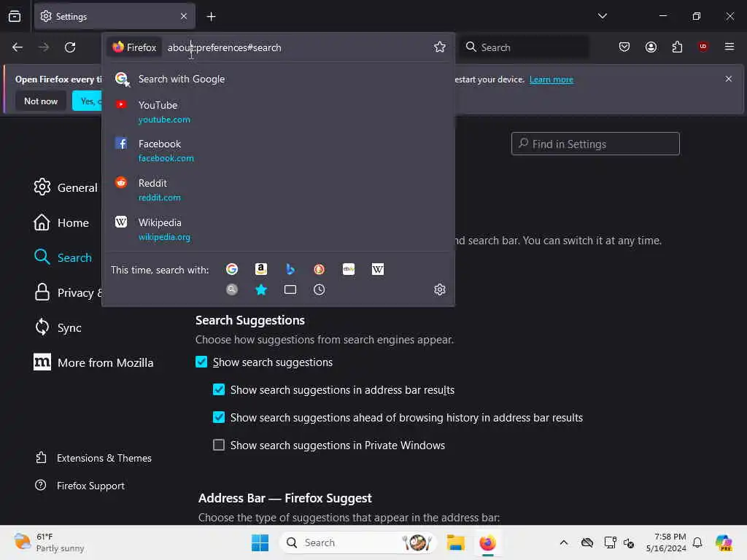
Task: Open search settings gear in dropdown
Action: point(440,289)
